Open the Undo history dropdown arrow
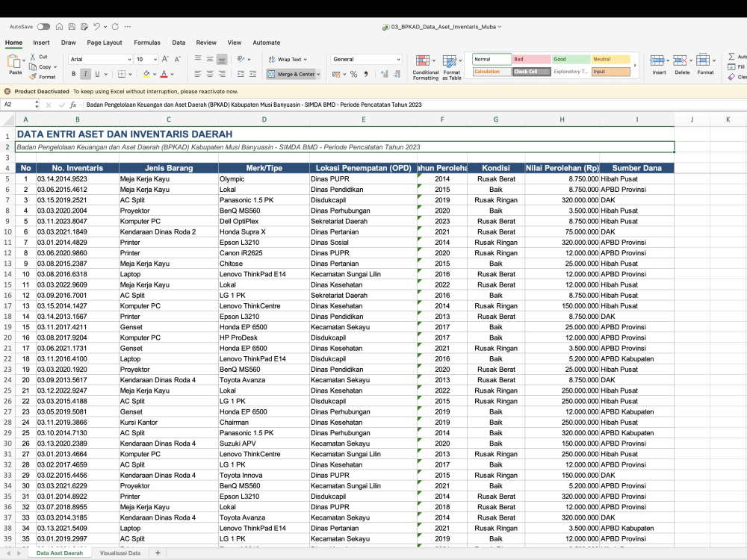747x560 pixels. 105,27
